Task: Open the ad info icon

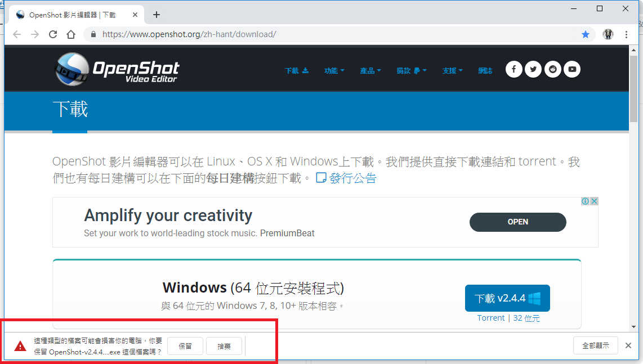Action: coord(586,201)
